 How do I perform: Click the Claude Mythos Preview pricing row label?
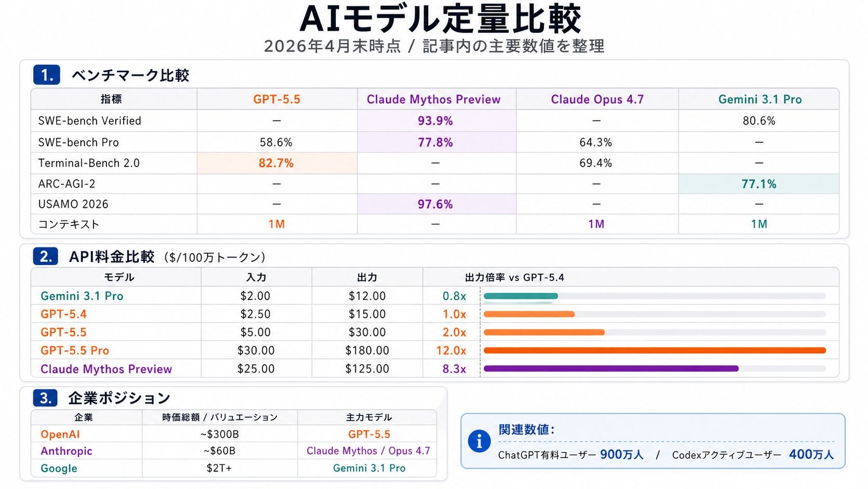106,369
